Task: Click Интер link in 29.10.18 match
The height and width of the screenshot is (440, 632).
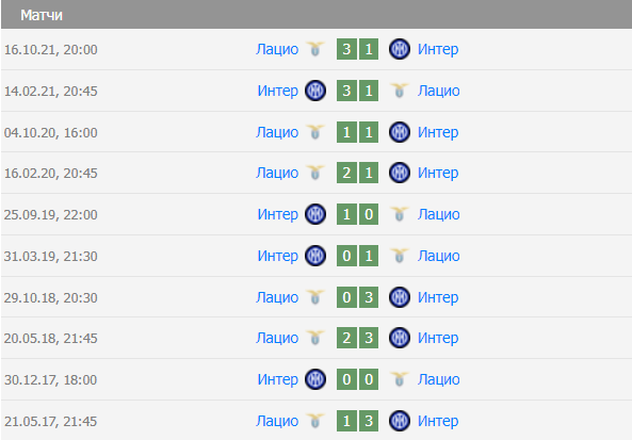Action: pyautogui.click(x=438, y=297)
